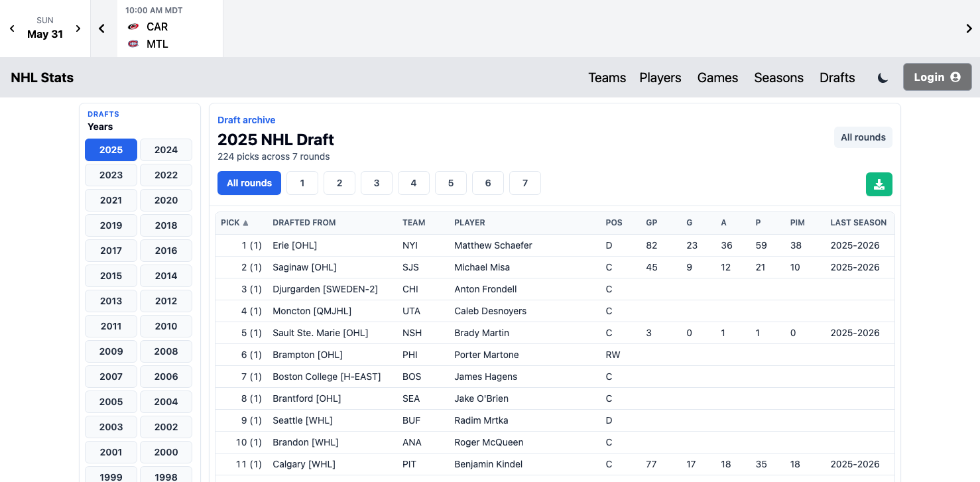Open the Seasons menu
Screen dimensions: 980x482
(x=778, y=78)
